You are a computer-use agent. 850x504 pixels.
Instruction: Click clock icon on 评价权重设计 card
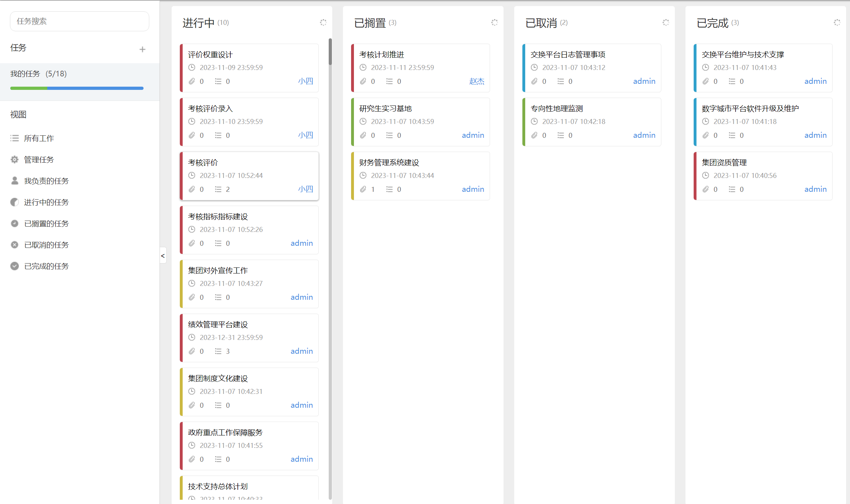192,67
